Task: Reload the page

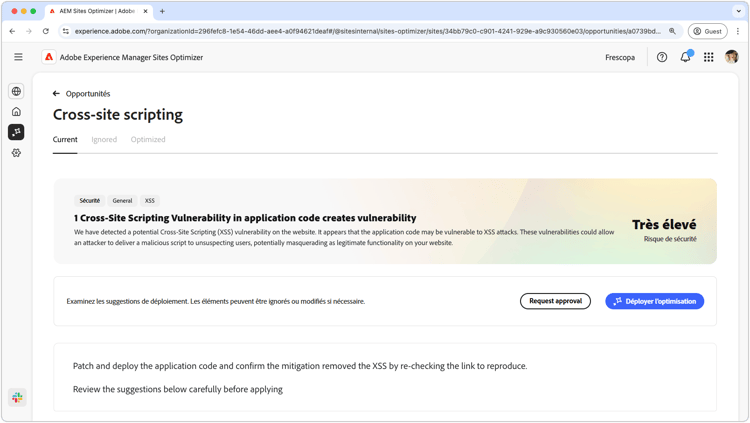Action: coord(45,31)
